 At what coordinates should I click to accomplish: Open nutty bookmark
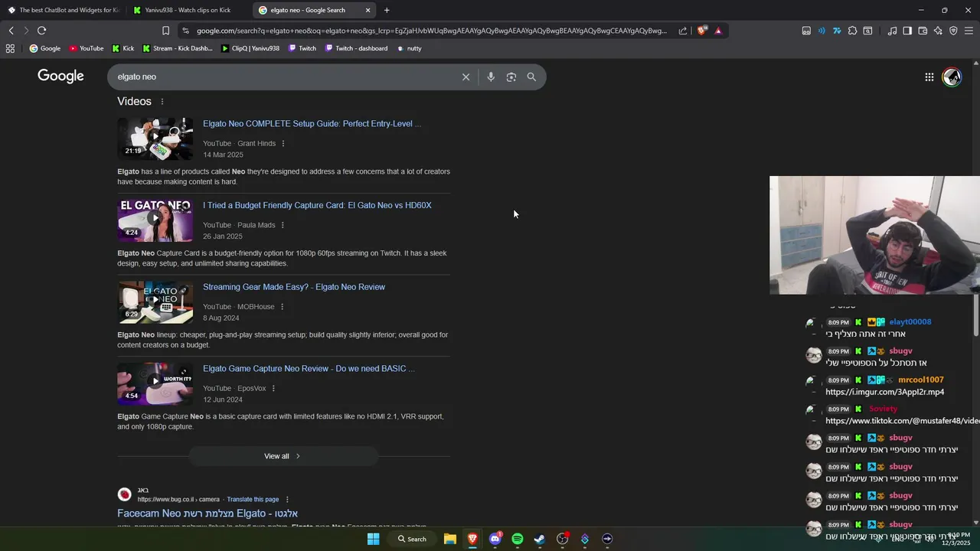[x=409, y=48]
